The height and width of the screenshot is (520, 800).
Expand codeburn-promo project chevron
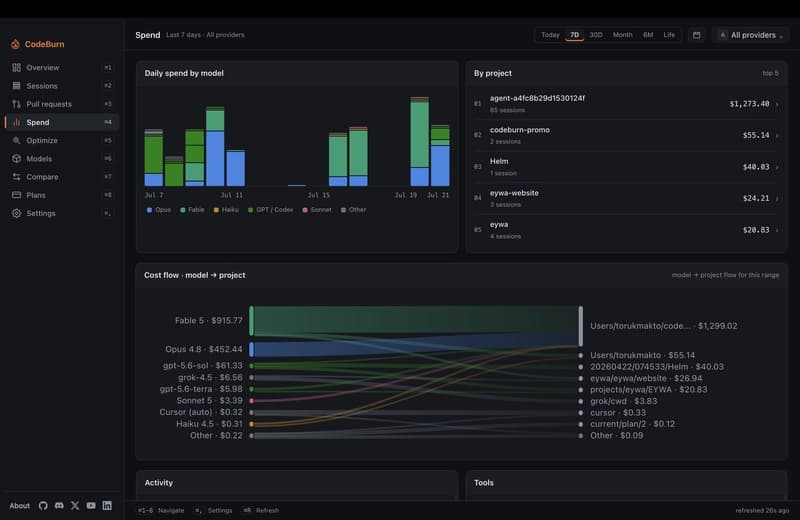pyautogui.click(x=777, y=135)
